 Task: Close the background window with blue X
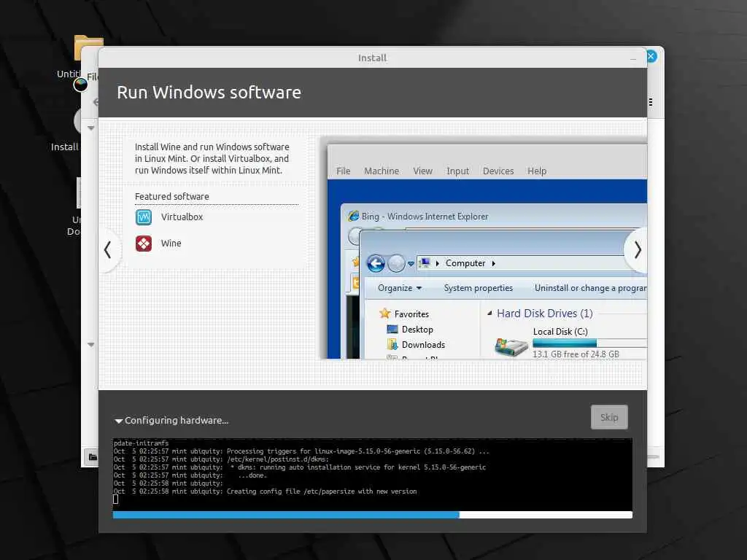click(651, 56)
